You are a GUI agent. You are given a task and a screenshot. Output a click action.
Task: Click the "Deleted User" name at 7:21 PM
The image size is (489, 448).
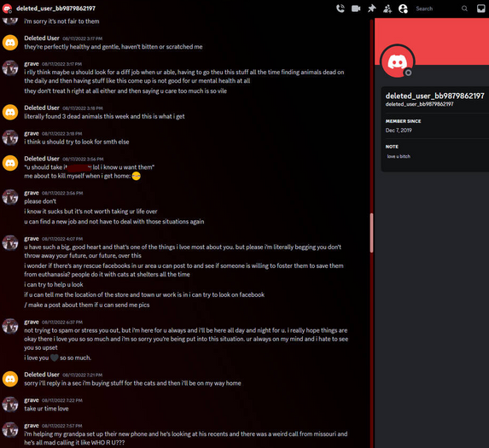[x=42, y=375]
